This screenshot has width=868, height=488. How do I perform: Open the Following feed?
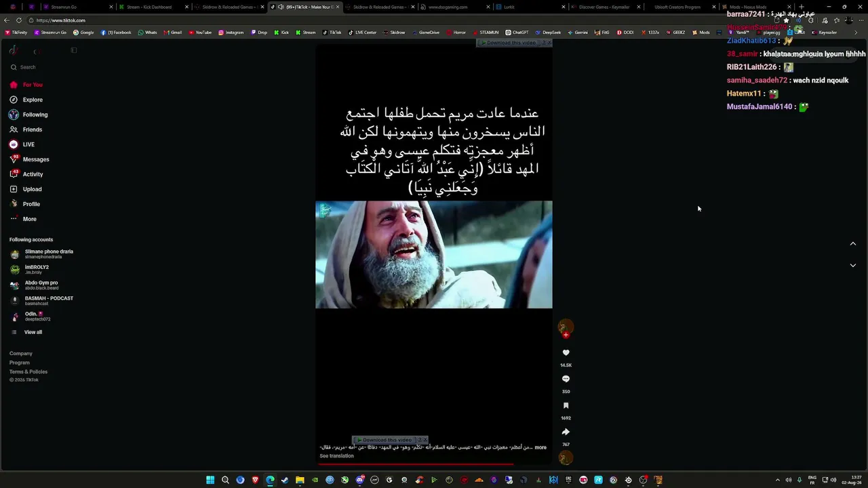coord(28,115)
